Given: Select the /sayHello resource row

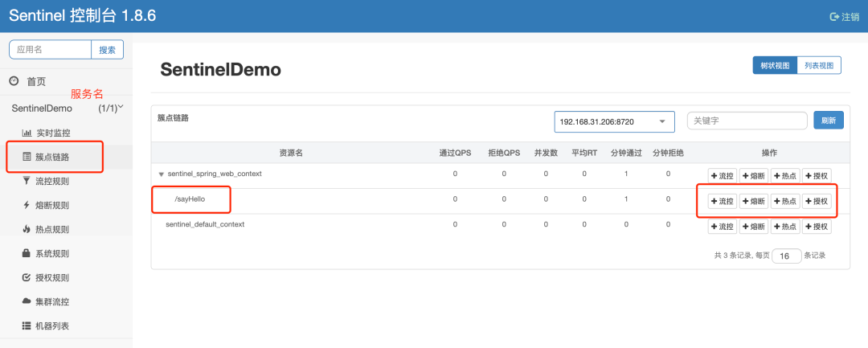Looking at the screenshot, I should coord(501,201).
